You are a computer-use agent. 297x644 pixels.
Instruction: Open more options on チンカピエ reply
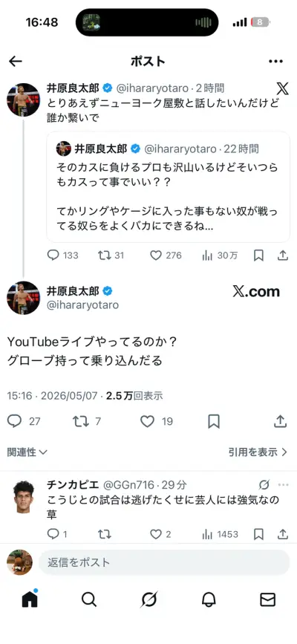[284, 485]
